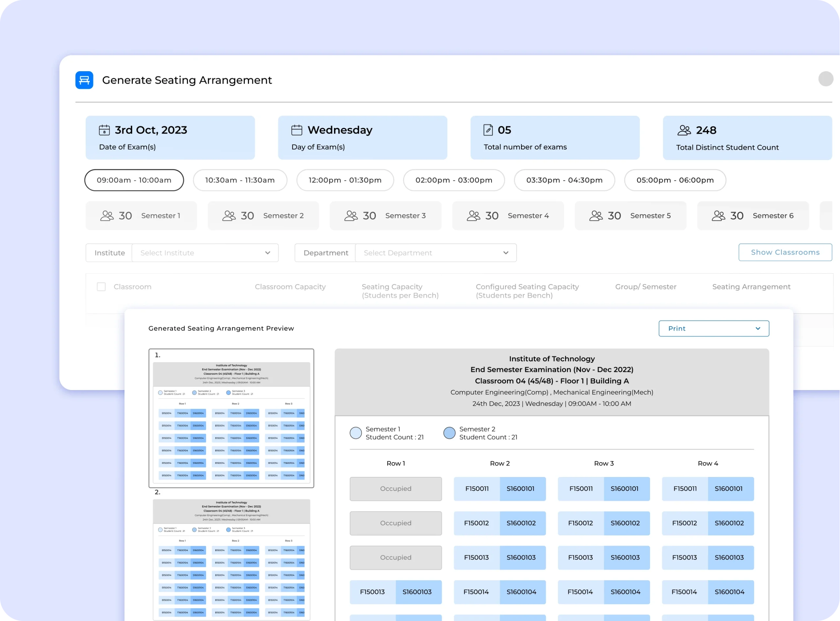840x621 pixels.
Task: Click the exam paper icon beside 05
Action: click(488, 130)
